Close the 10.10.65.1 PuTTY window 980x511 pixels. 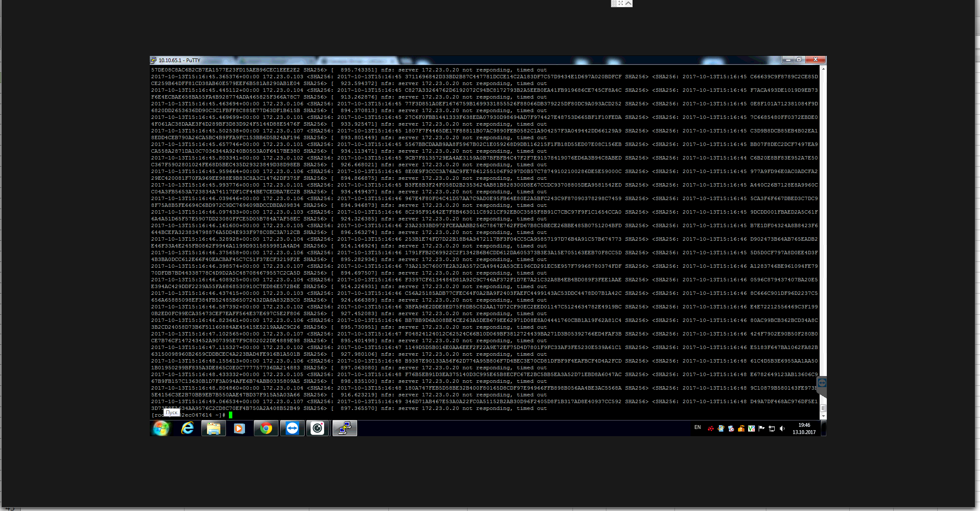[815, 60]
